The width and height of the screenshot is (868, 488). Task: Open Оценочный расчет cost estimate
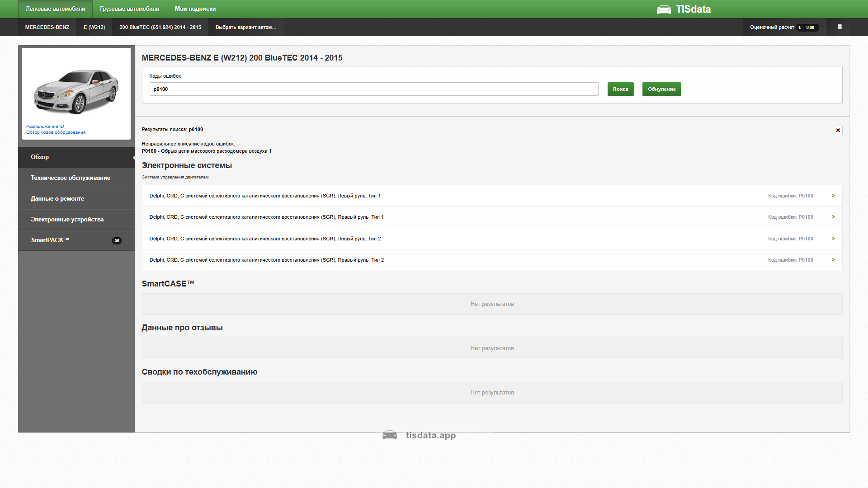click(x=784, y=27)
